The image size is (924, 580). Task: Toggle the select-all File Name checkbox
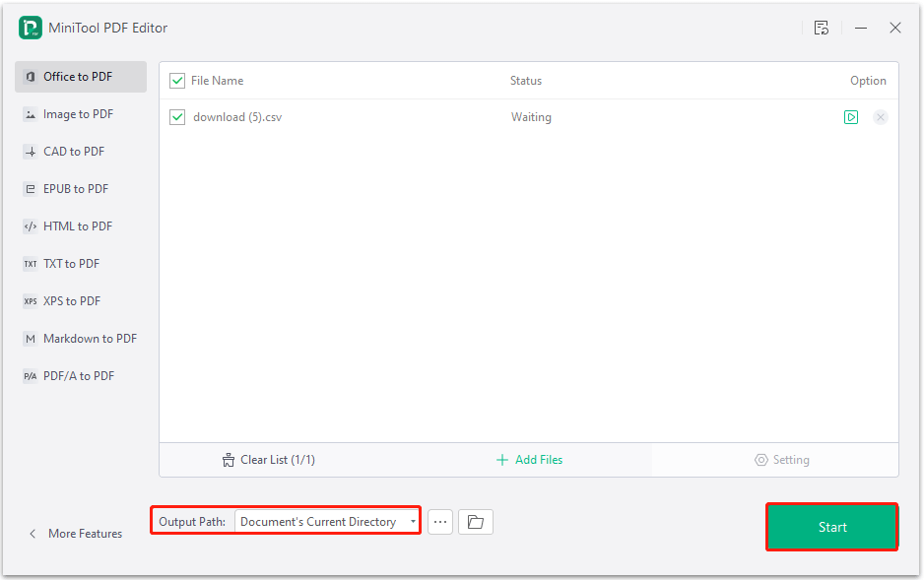click(177, 81)
